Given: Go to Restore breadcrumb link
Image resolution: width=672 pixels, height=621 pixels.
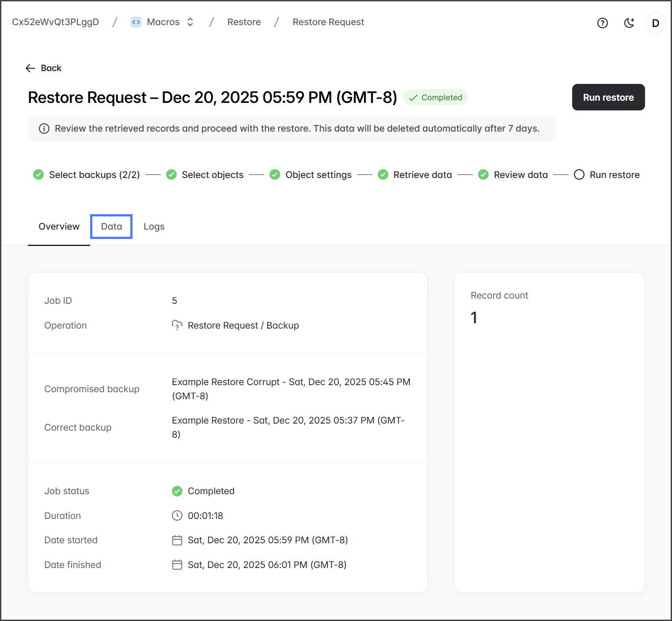Looking at the screenshot, I should tap(244, 22).
